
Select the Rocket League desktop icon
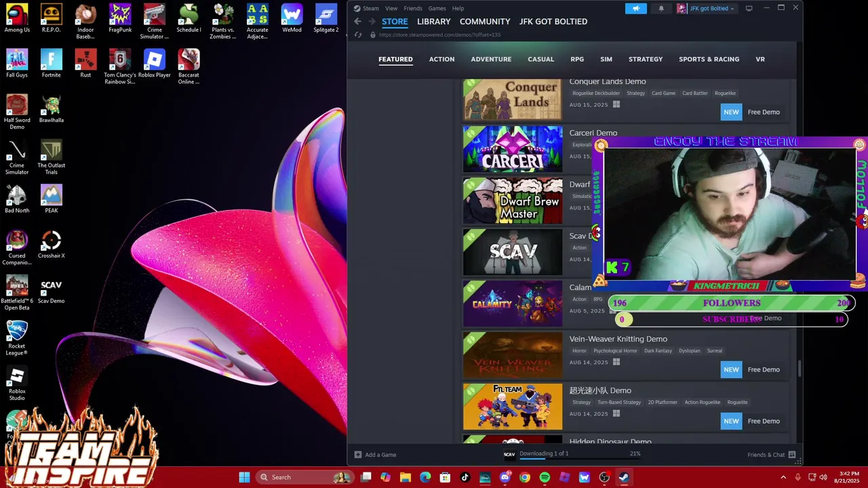(x=17, y=338)
